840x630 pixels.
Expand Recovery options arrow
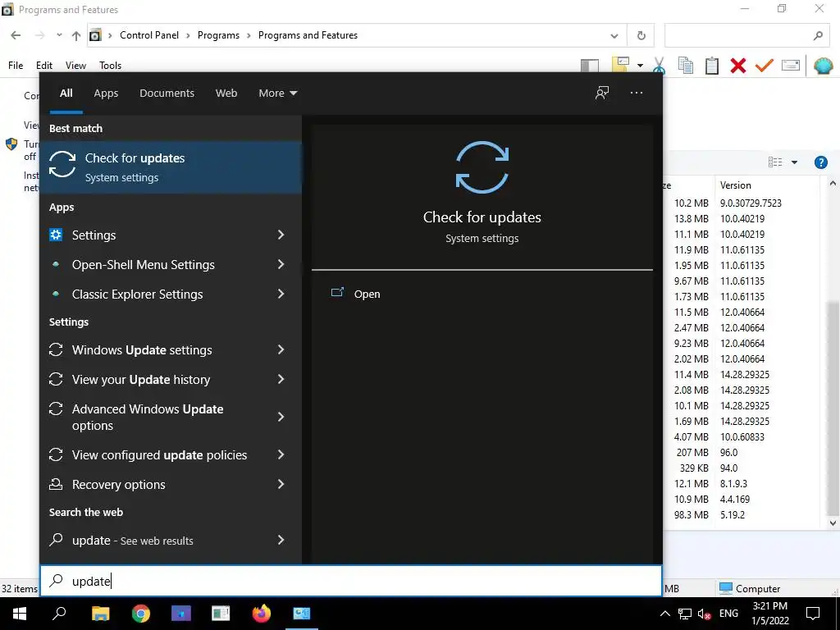[x=281, y=484]
